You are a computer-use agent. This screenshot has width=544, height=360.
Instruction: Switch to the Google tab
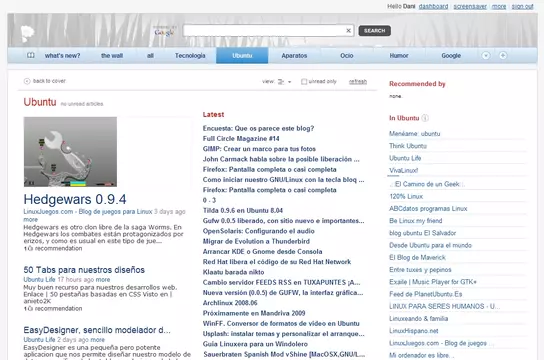[x=451, y=55]
